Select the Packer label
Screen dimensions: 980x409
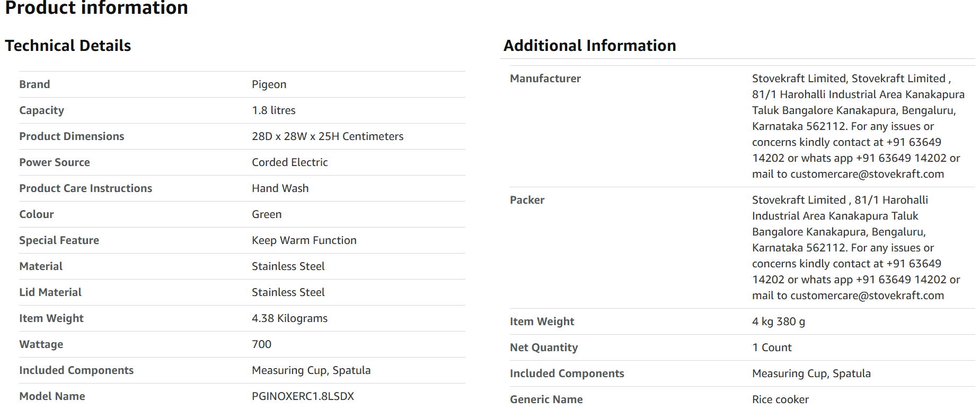pyautogui.click(x=527, y=200)
